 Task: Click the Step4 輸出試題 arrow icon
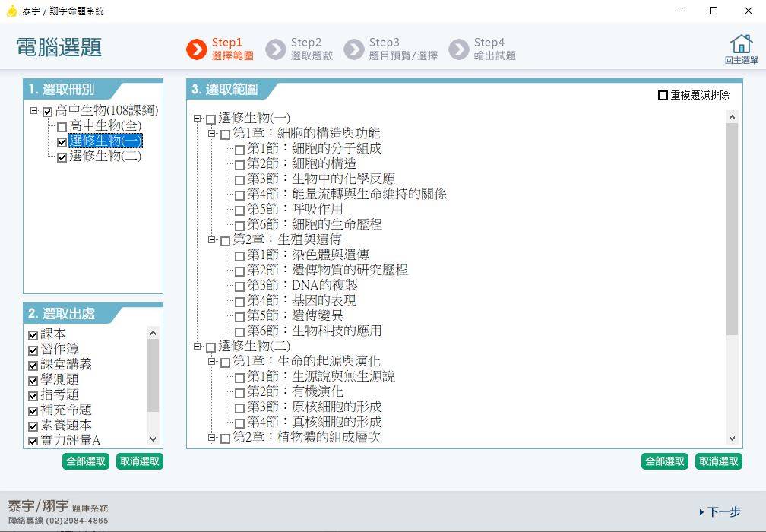coord(459,49)
